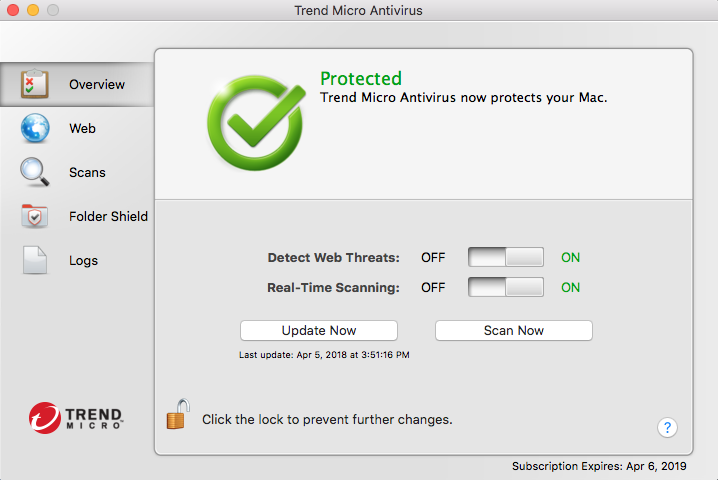Click the Logs document icon
718x480 pixels.
[x=35, y=260]
